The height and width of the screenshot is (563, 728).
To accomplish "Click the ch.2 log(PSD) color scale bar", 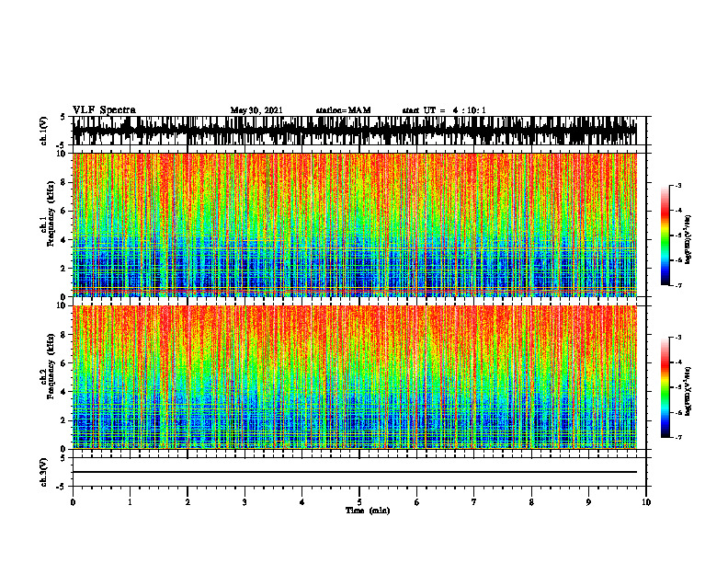I will coord(665,387).
